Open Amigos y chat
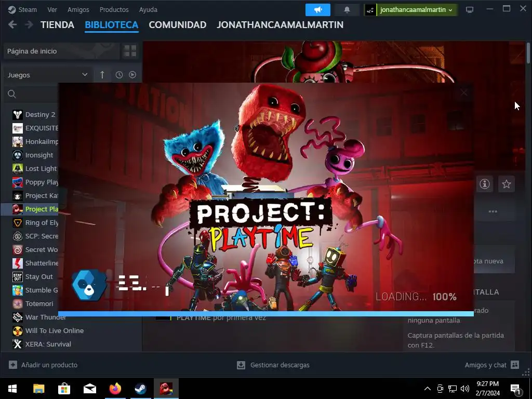Viewport: 532px width, 399px height. pos(492,365)
